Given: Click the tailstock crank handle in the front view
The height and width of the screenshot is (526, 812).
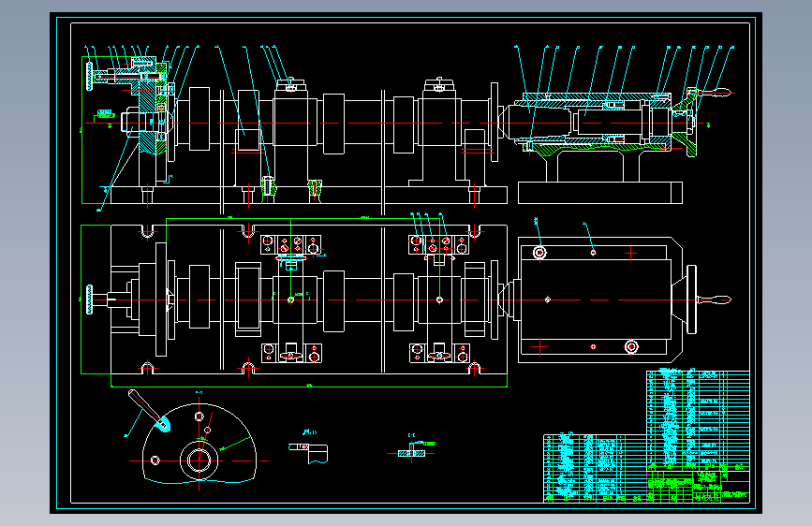Looking at the screenshot, I should (715, 93).
